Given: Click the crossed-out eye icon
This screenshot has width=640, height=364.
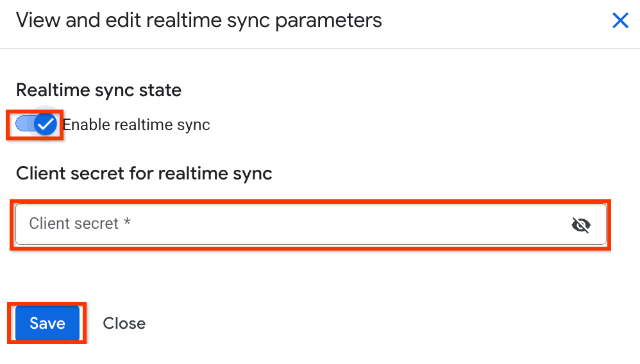Looking at the screenshot, I should 580,224.
